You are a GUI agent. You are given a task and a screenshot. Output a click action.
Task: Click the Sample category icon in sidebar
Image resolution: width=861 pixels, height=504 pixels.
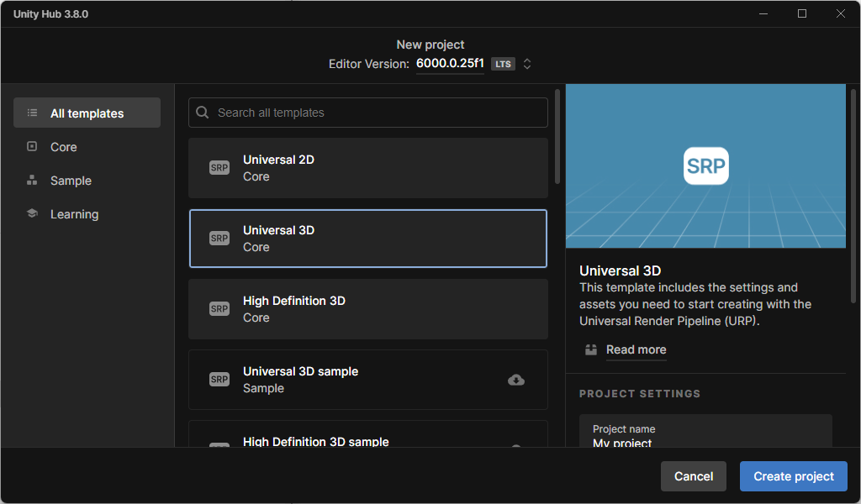pyautogui.click(x=32, y=180)
